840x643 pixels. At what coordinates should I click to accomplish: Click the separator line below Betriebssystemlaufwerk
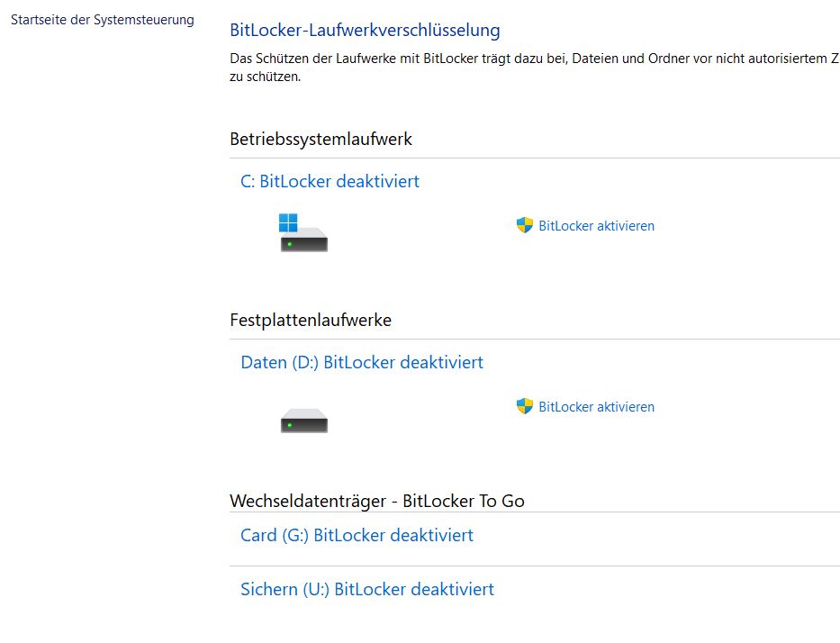[535, 158]
